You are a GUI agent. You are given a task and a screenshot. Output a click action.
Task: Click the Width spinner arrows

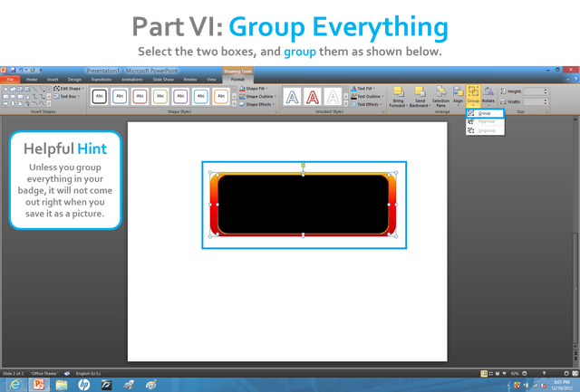click(x=546, y=102)
